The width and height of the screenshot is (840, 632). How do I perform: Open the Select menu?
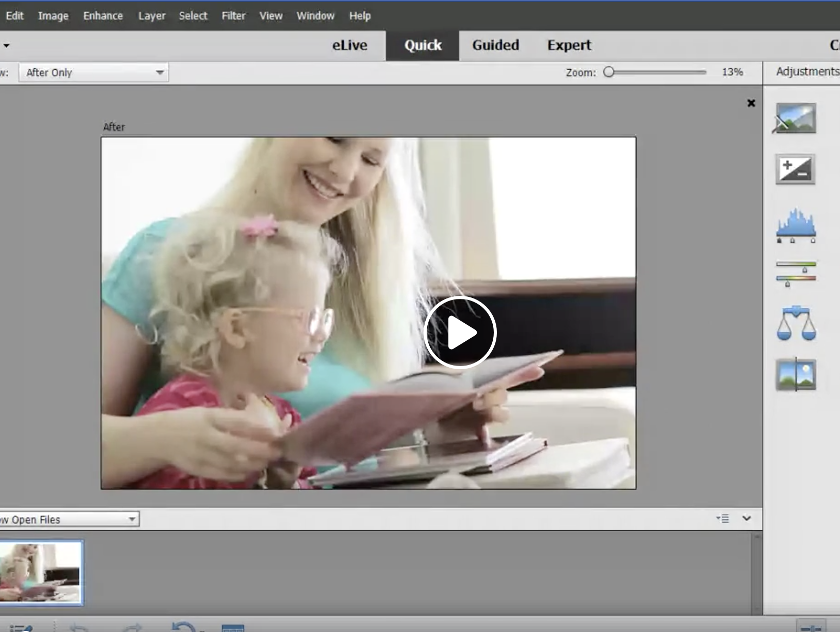click(193, 15)
